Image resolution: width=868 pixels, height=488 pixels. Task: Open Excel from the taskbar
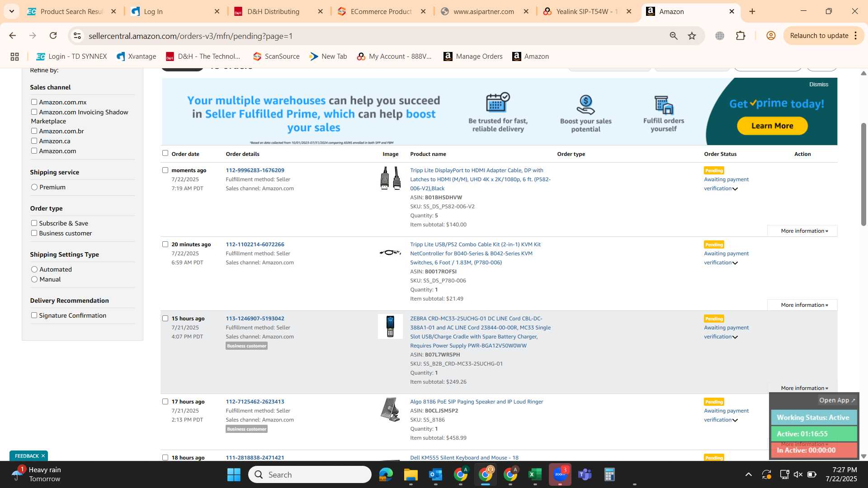pos(535,474)
